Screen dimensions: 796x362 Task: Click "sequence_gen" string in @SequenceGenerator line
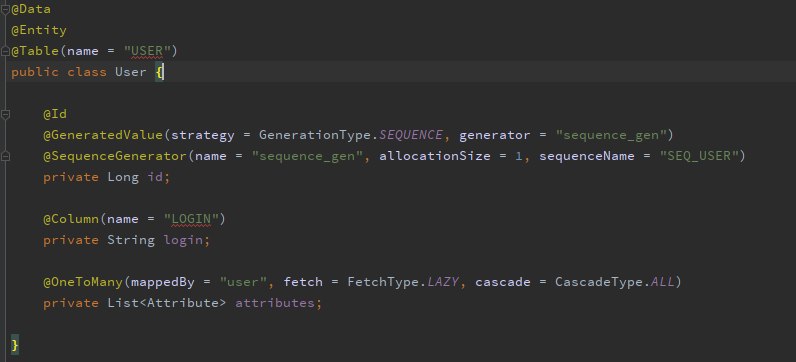307,156
